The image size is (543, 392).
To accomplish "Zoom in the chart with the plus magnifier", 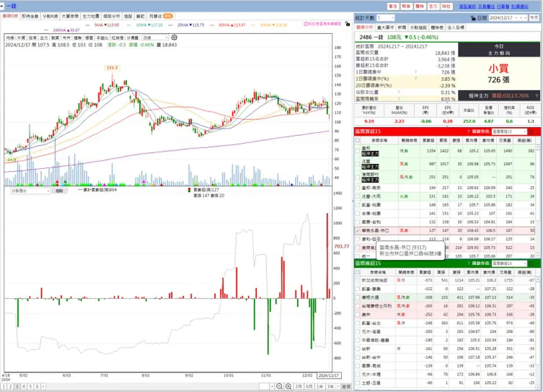I will 288,386.
